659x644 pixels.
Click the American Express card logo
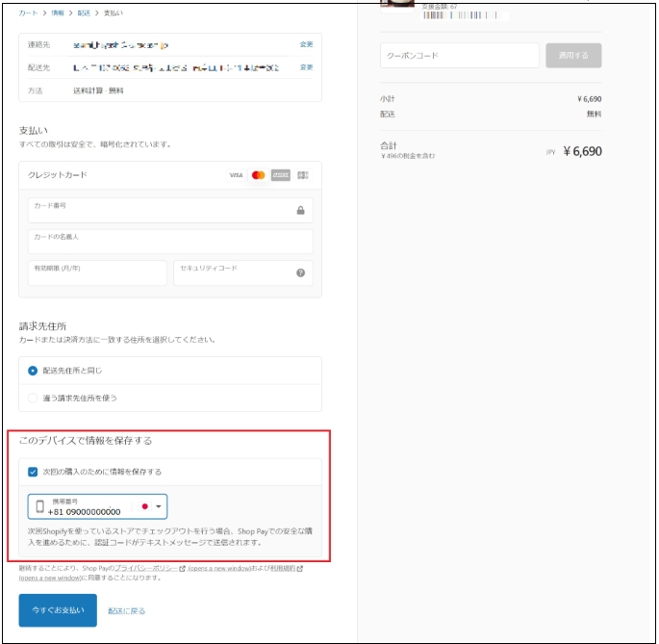click(281, 175)
